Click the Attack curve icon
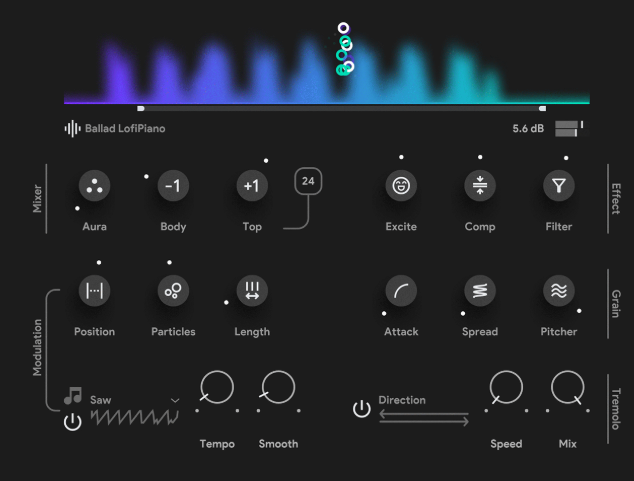Screen dimensions: 634x481 [x=401, y=290]
